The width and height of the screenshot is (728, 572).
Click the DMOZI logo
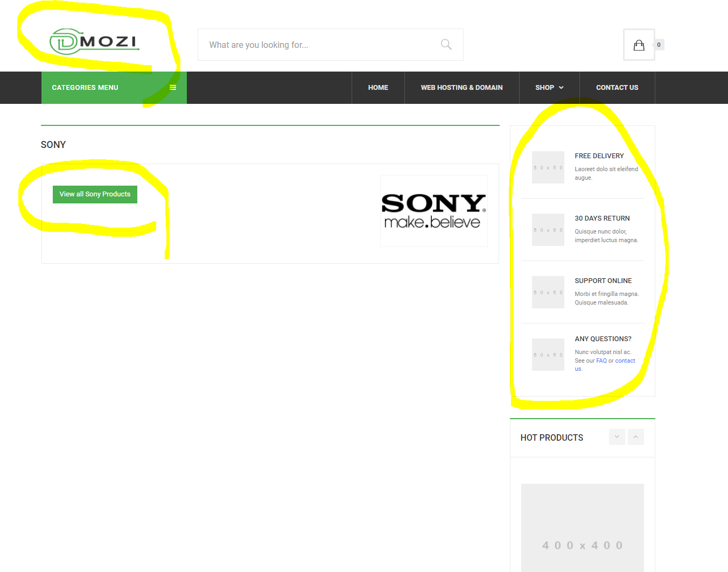coord(94,41)
